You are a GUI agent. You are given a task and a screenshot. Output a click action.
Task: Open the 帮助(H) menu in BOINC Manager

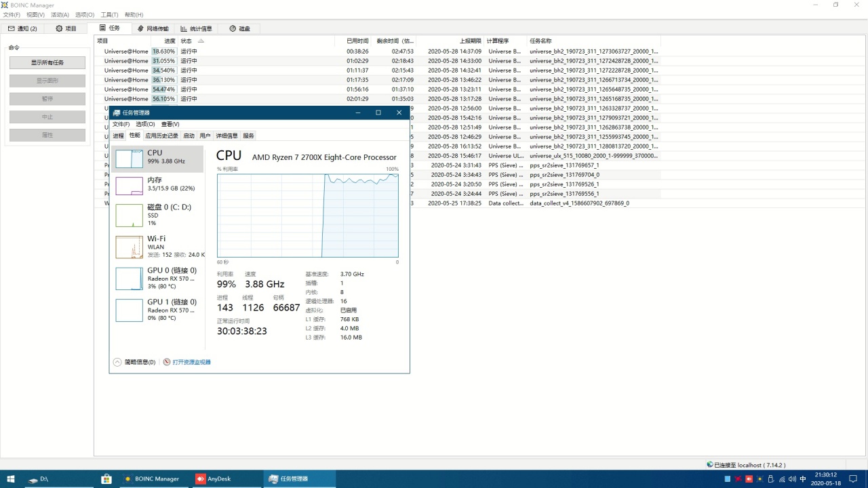(x=134, y=14)
